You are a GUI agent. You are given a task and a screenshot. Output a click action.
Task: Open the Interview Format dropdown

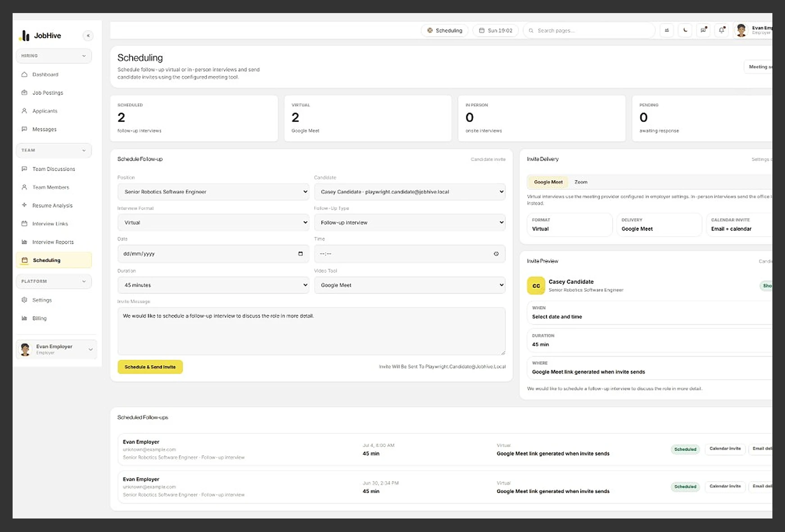[213, 222]
